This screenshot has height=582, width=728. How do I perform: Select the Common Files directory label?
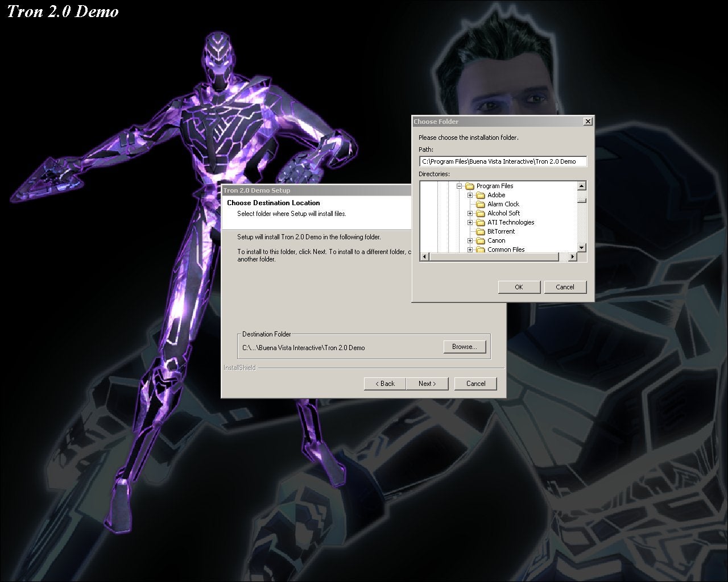[506, 250]
